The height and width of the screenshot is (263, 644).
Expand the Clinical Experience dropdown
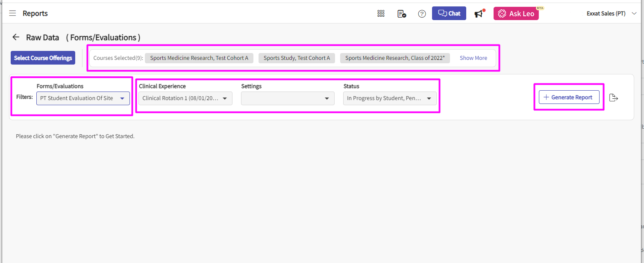tap(185, 98)
